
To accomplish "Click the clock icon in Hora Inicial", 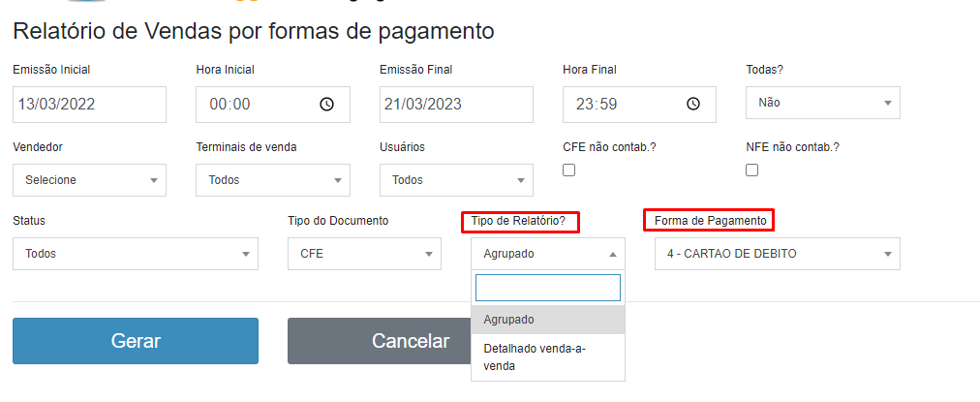I will [327, 105].
